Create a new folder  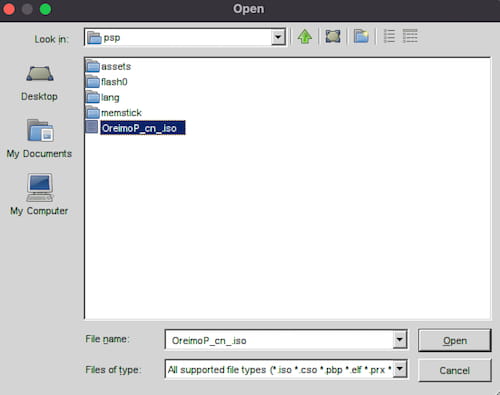pyautogui.click(x=361, y=37)
